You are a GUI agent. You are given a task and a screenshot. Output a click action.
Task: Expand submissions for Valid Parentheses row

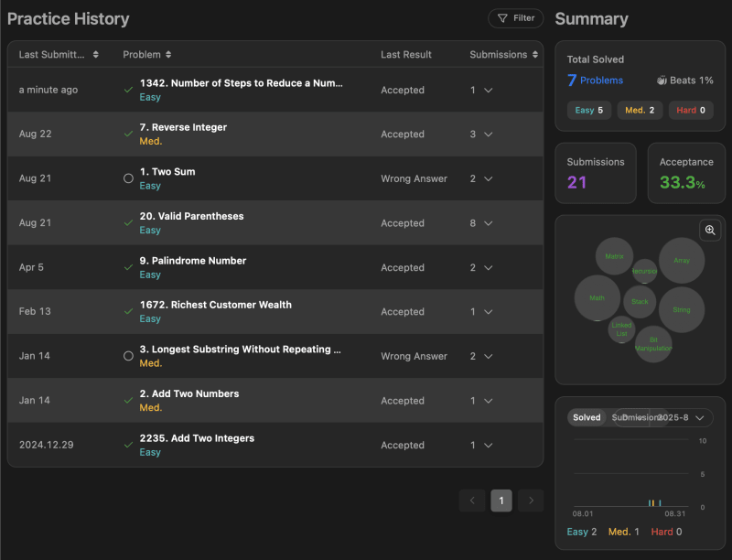489,223
